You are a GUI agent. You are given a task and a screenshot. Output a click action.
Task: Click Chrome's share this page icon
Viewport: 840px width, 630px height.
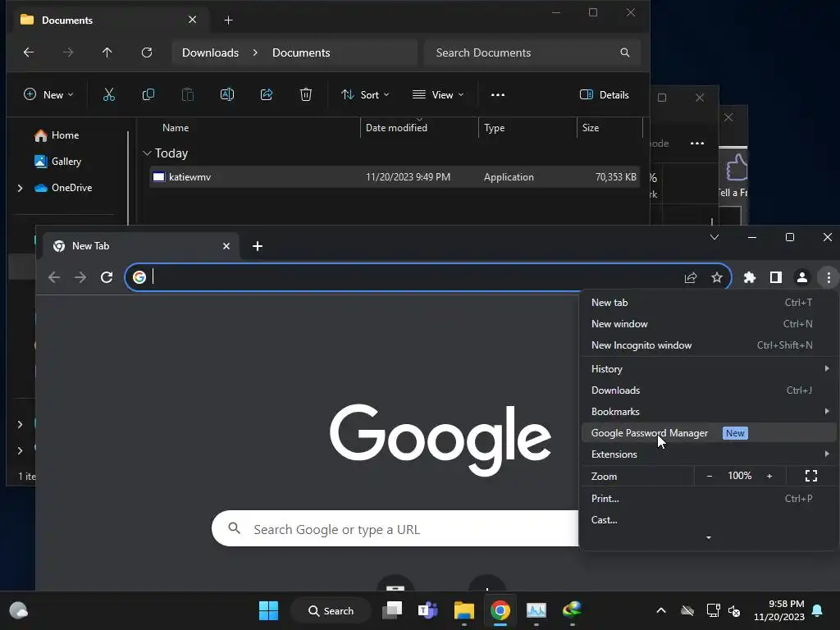[691, 277]
